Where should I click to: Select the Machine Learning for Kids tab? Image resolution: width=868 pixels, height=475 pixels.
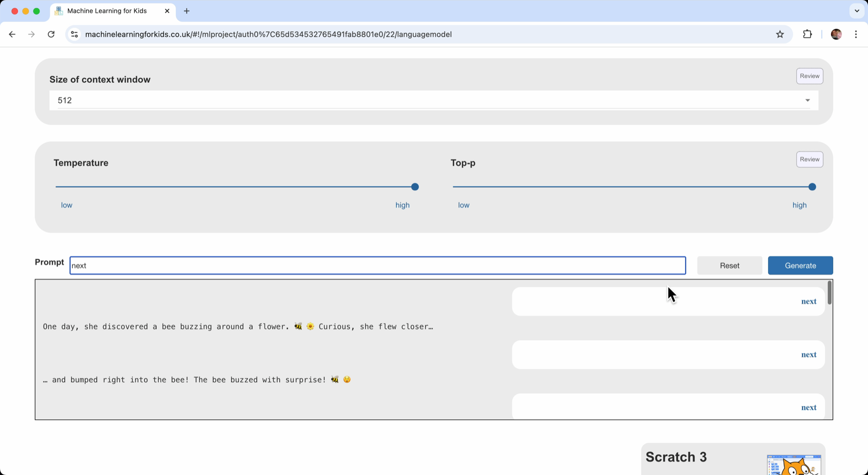107,11
